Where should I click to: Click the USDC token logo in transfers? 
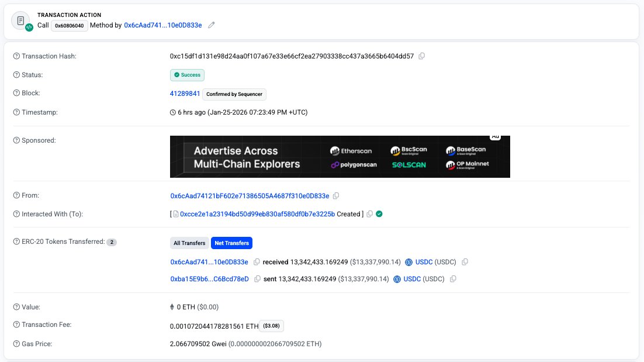410,262
